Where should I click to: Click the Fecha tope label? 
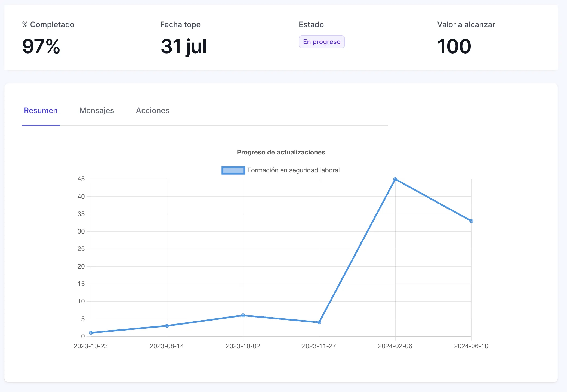tap(180, 25)
